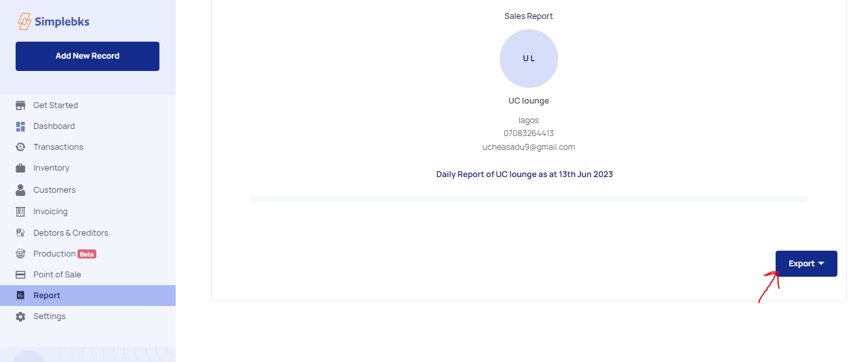Click the ucheasadu9@gmail.com email text
Viewport: 868px width, 362px height.
[528, 147]
